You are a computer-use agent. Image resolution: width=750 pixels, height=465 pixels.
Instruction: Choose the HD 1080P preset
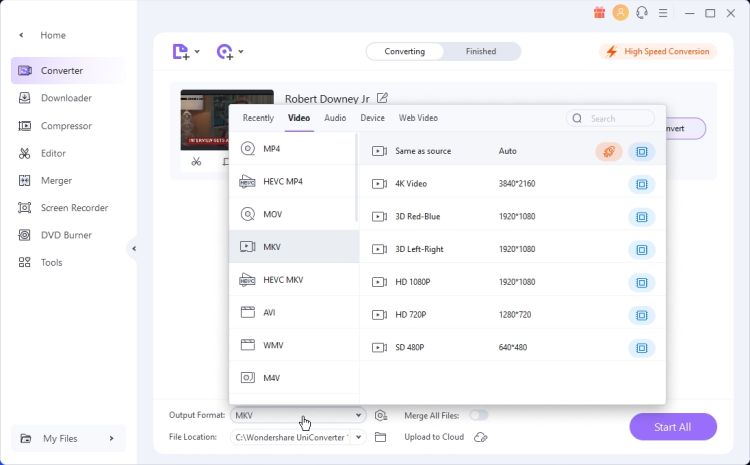tap(512, 282)
